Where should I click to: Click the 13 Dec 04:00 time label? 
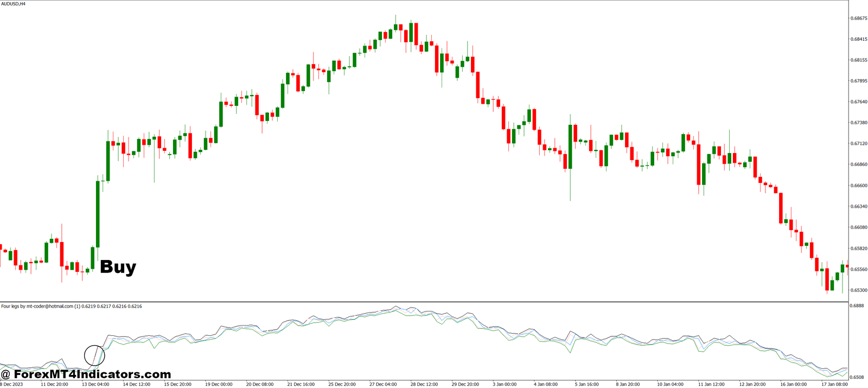point(95,384)
